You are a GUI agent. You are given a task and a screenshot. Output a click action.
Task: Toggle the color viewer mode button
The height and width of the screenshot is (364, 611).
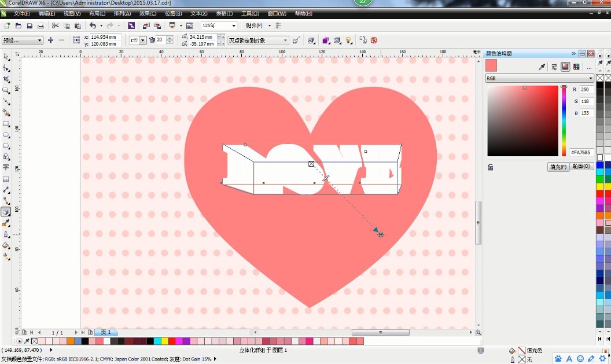click(x=565, y=67)
